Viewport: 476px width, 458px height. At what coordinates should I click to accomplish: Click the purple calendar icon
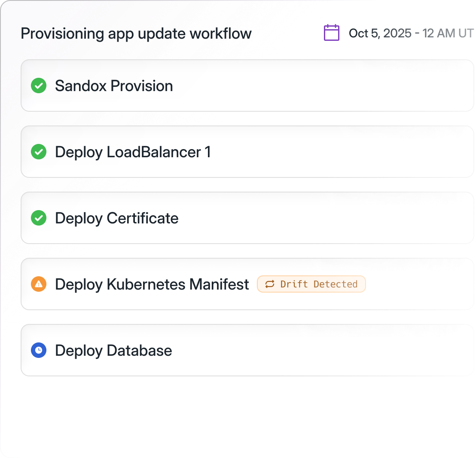(x=331, y=33)
